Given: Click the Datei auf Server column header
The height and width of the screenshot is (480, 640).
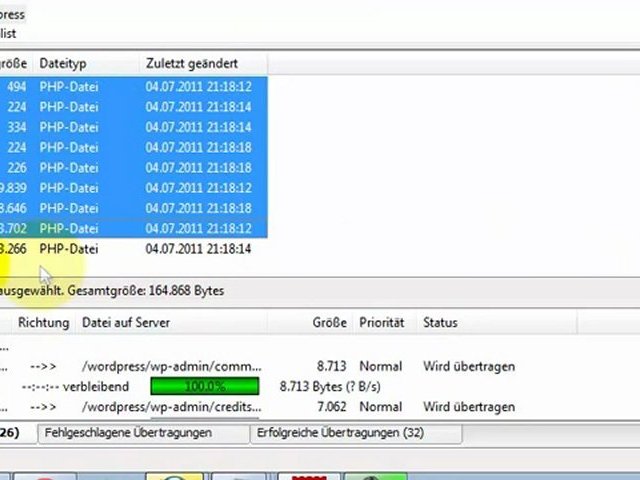Looking at the screenshot, I should (x=126, y=323).
